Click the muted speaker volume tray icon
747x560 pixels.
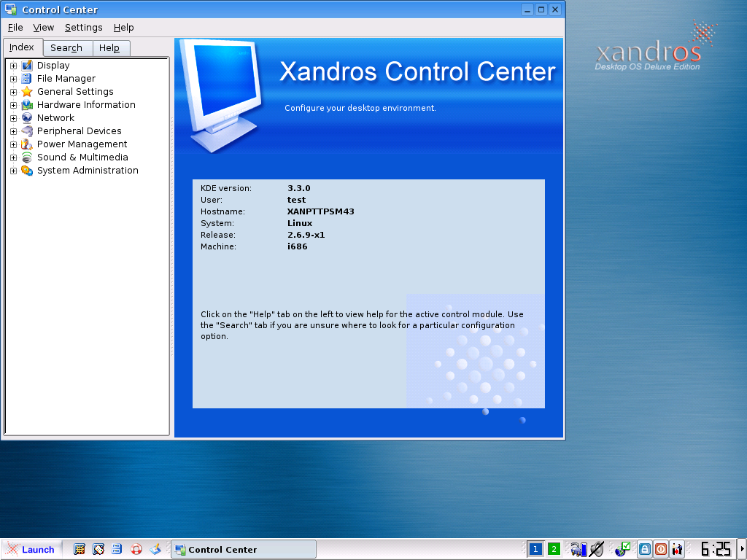[x=597, y=550]
